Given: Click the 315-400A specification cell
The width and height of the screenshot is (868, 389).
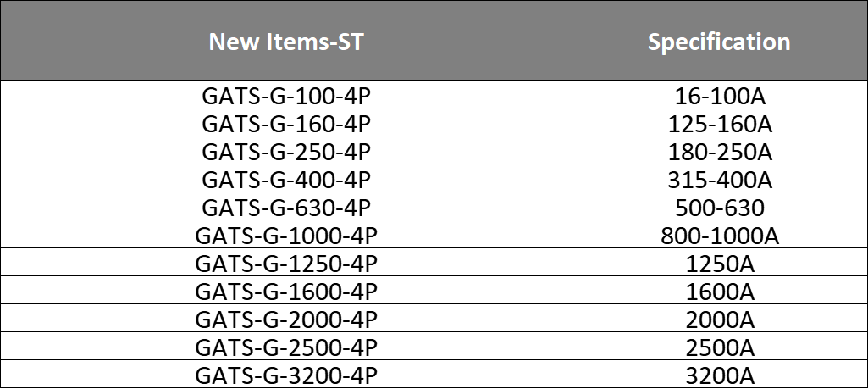Looking at the screenshot, I should click(x=719, y=180).
